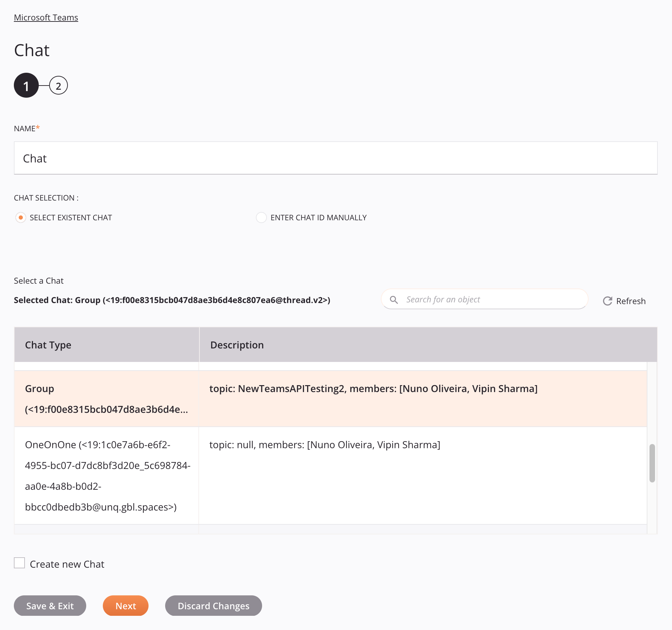Enable the Create new Chat checkbox
This screenshot has height=630, width=672.
pos(19,563)
